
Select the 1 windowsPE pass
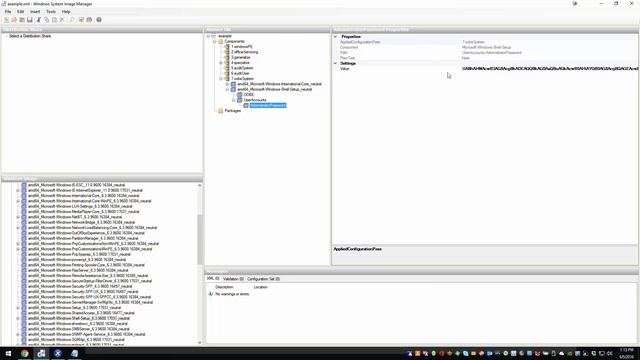(242, 47)
